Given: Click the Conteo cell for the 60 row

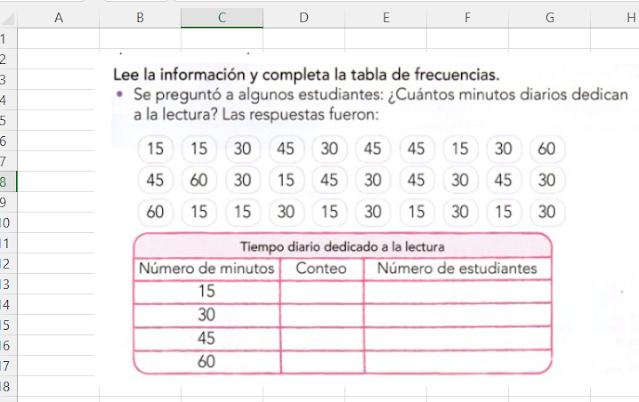Looking at the screenshot, I should tap(322, 362).
